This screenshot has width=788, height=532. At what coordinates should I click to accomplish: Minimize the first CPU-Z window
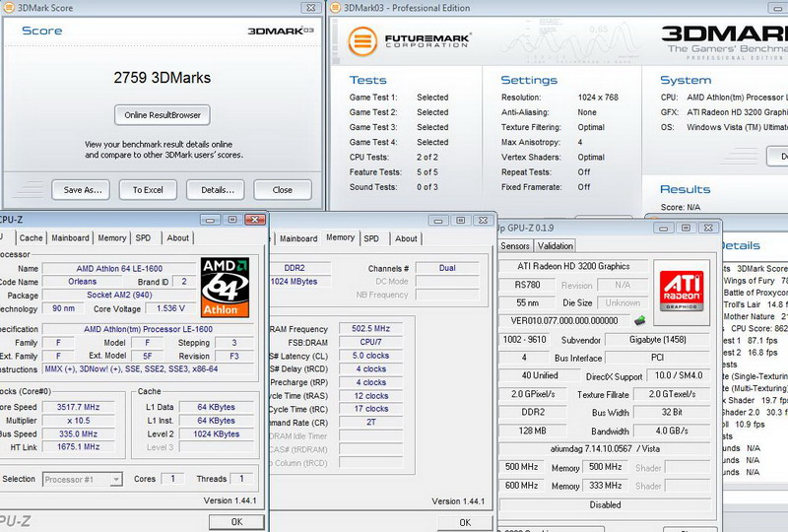pos(210,220)
